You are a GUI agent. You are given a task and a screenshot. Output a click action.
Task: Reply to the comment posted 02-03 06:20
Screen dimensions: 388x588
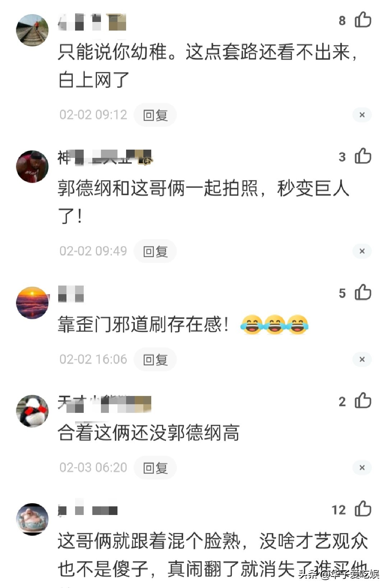pos(155,468)
